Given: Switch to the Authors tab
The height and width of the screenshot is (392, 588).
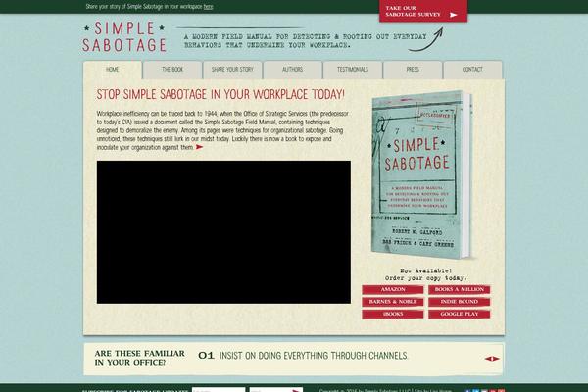Looking at the screenshot, I should click(x=292, y=70).
